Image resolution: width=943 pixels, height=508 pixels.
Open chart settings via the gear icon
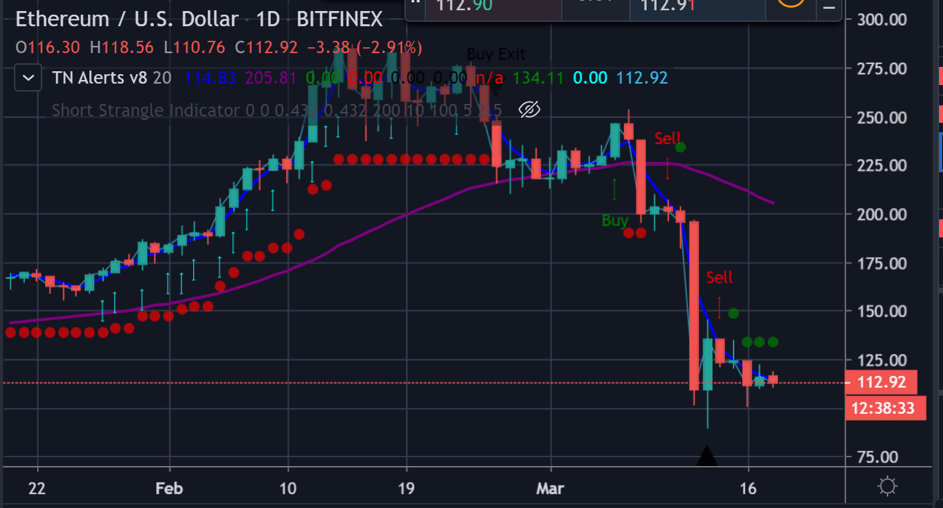click(x=886, y=487)
